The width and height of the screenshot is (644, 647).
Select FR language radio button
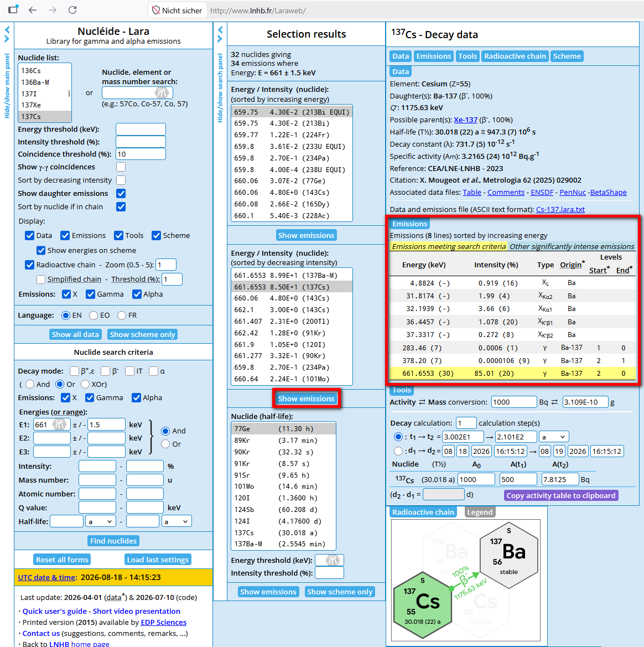pos(121,315)
